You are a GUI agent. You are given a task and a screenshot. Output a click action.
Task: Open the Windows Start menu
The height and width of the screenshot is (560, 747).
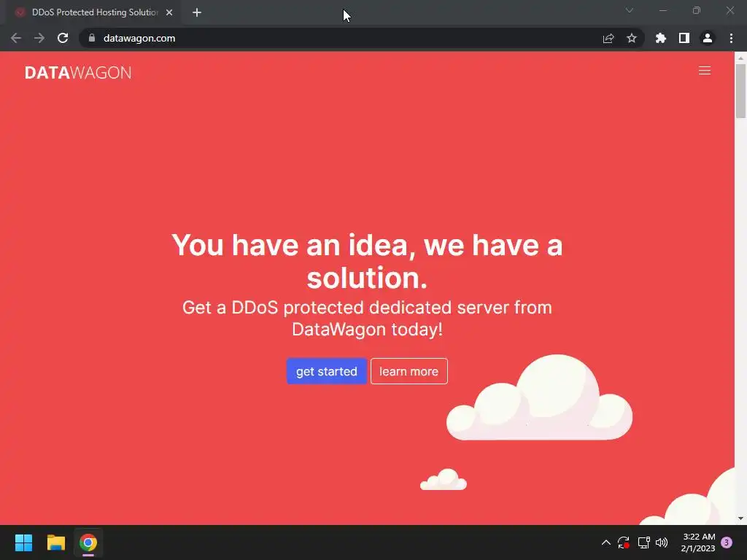point(23,542)
